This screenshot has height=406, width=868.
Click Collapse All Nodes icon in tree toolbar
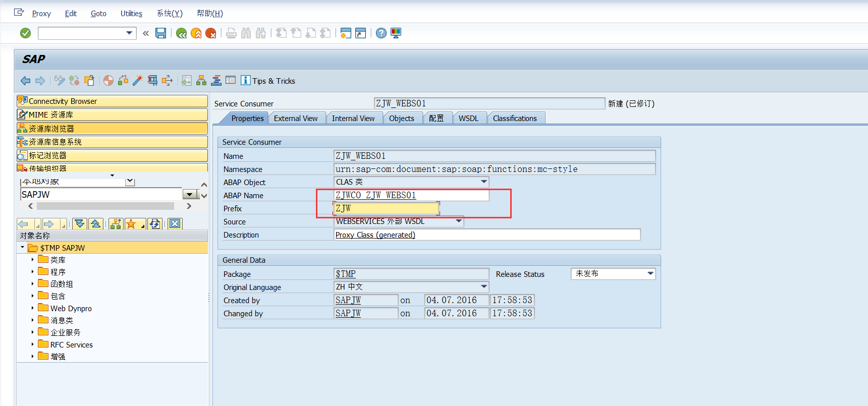96,224
